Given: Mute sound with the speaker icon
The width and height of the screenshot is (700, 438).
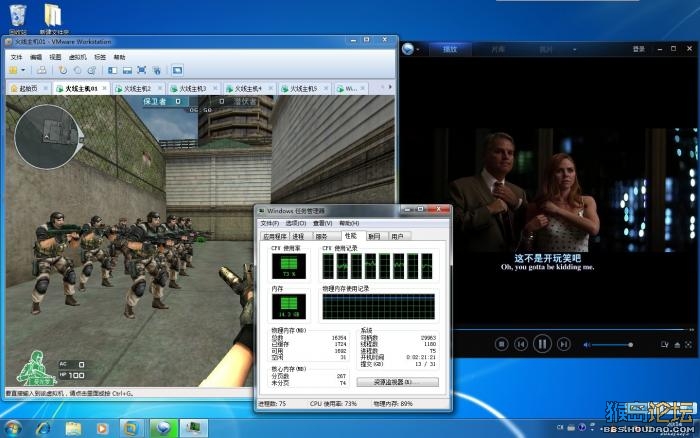Looking at the screenshot, I should [x=587, y=345].
